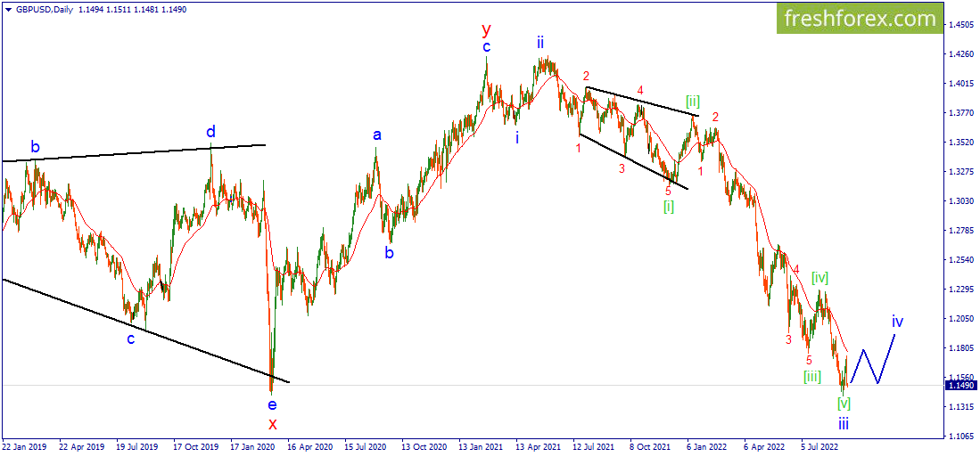
Task: Select the lower trendline through c and e
Action: coord(145,331)
